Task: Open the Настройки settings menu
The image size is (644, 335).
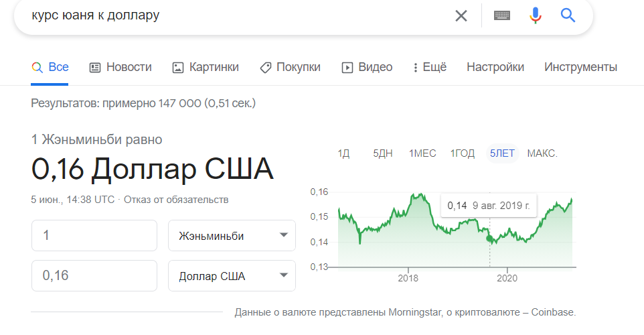Action: [495, 67]
